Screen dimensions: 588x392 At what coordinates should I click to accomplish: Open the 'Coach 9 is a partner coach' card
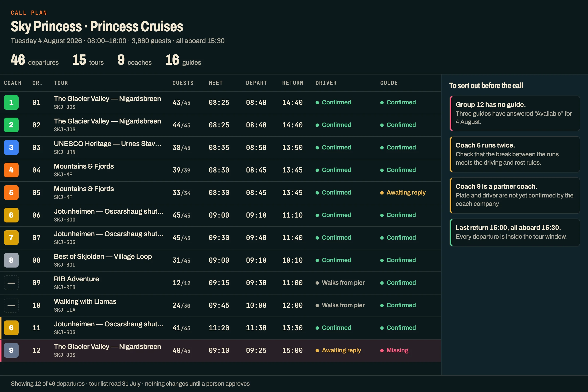(514, 196)
